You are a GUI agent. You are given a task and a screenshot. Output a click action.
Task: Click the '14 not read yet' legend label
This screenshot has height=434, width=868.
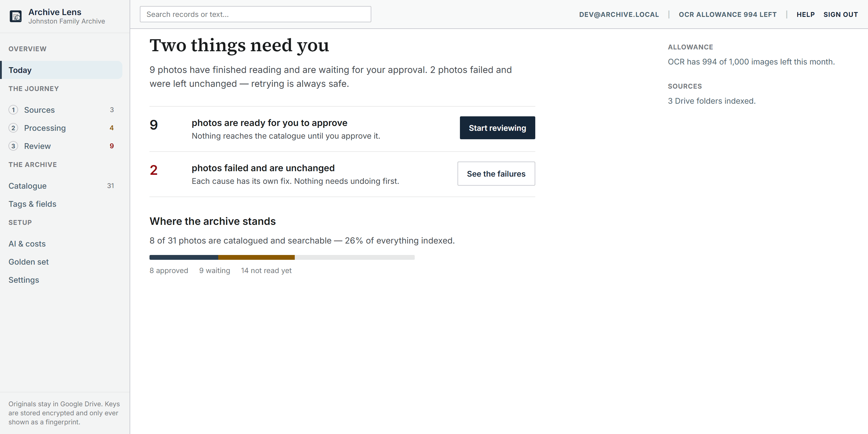[266, 271]
